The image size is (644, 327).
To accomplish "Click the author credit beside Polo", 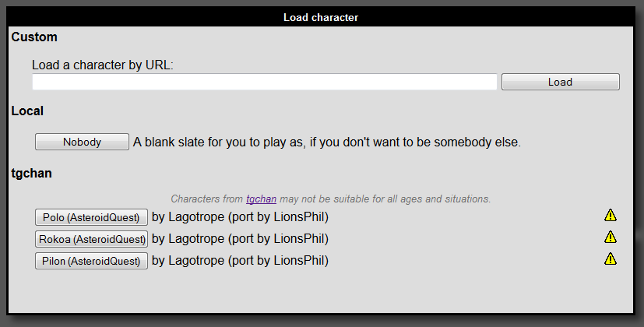I will (x=240, y=216).
